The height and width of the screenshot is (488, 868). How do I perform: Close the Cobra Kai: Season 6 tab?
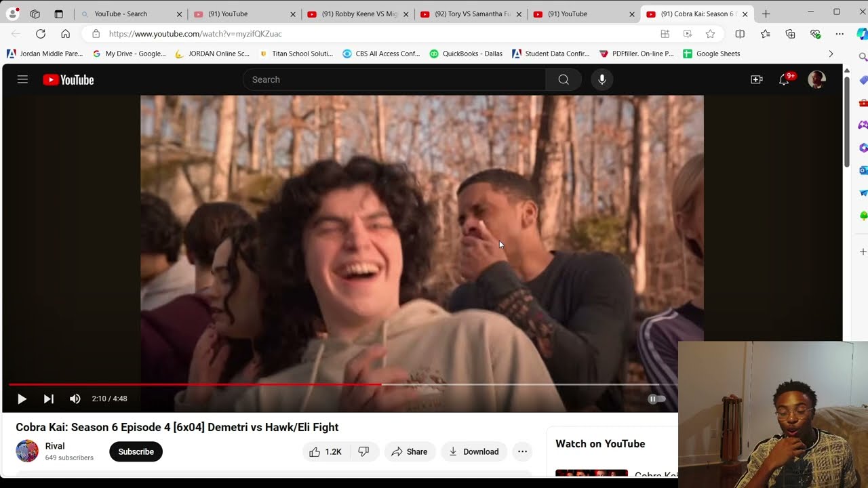745,14
